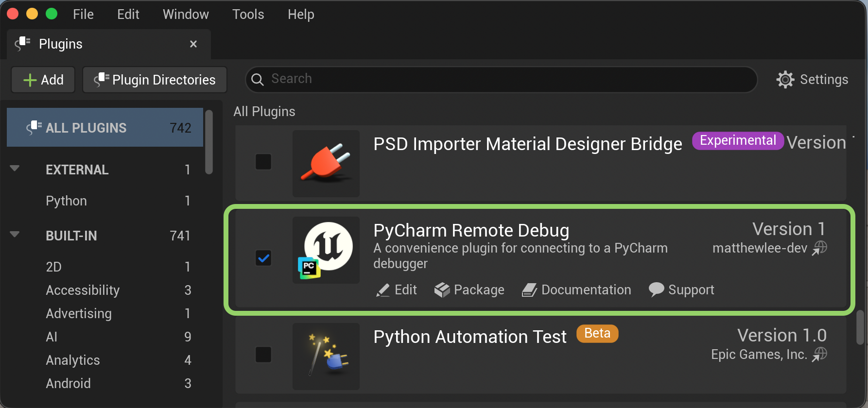868x408 pixels.
Task: Click Epic Games, Inc. author link
Action: click(x=759, y=355)
